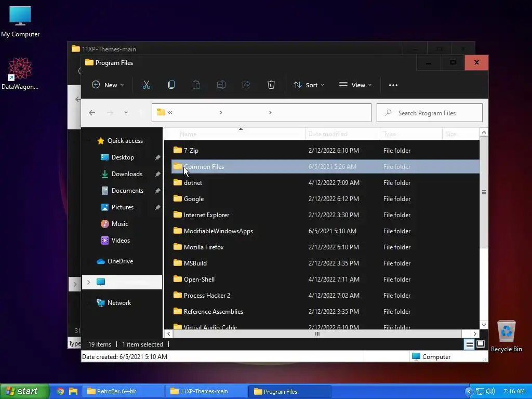Go back using the back arrow
The width and height of the screenshot is (532, 399).
(92, 113)
